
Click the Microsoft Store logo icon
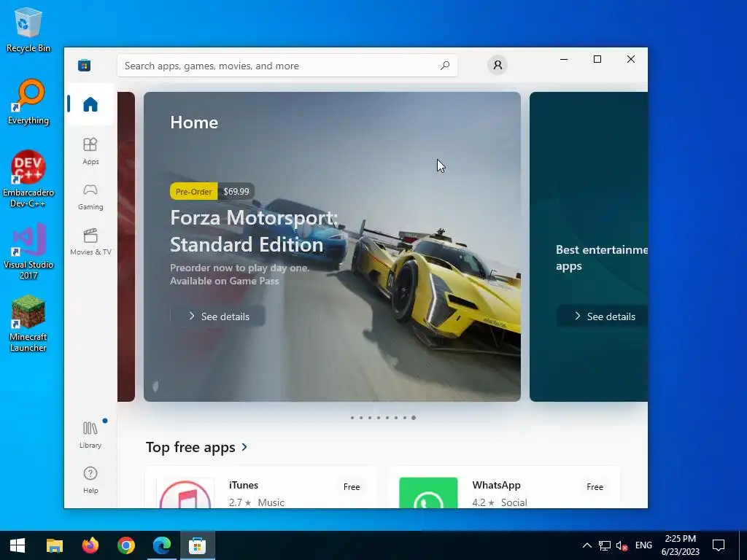[85, 65]
